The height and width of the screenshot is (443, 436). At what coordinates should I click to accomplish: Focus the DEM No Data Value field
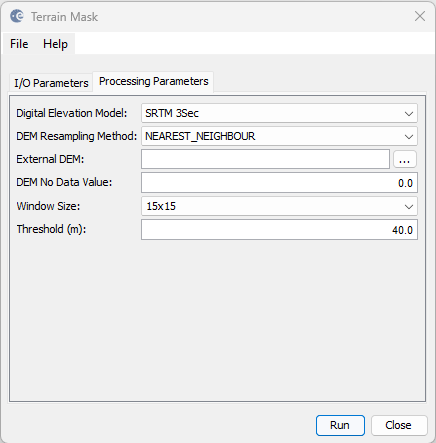click(x=279, y=183)
